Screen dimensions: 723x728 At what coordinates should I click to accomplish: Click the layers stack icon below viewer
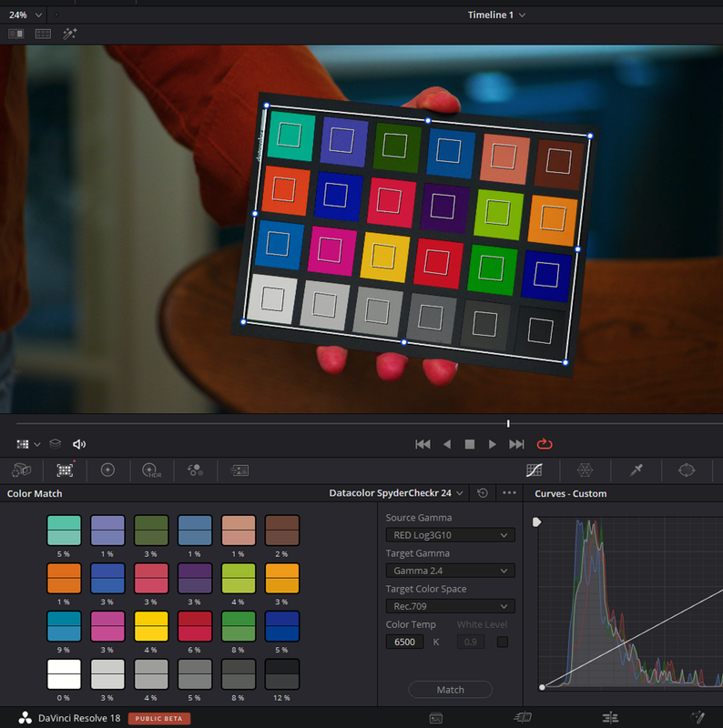56,444
